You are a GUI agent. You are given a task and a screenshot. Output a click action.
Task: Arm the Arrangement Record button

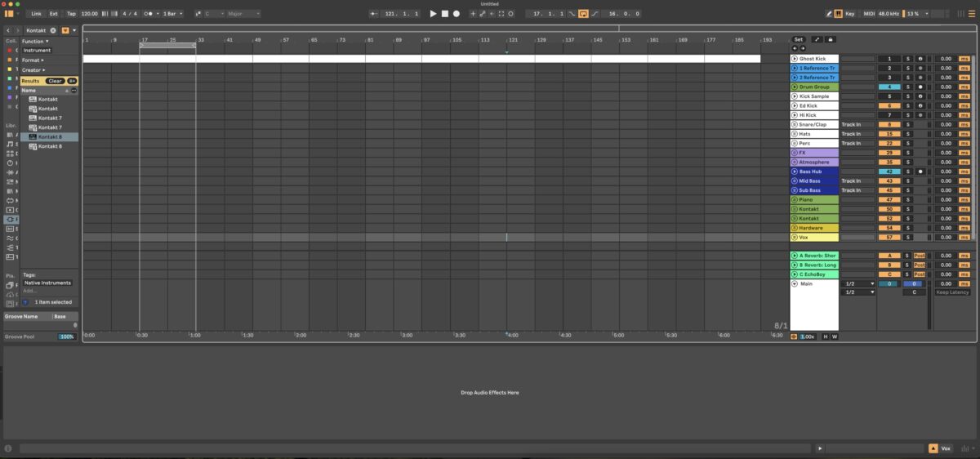[x=457, y=14]
